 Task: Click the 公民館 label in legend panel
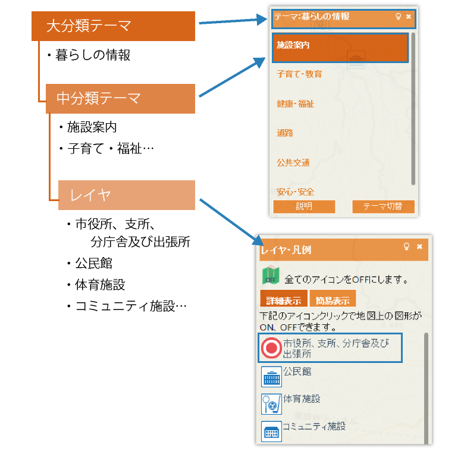(297, 371)
